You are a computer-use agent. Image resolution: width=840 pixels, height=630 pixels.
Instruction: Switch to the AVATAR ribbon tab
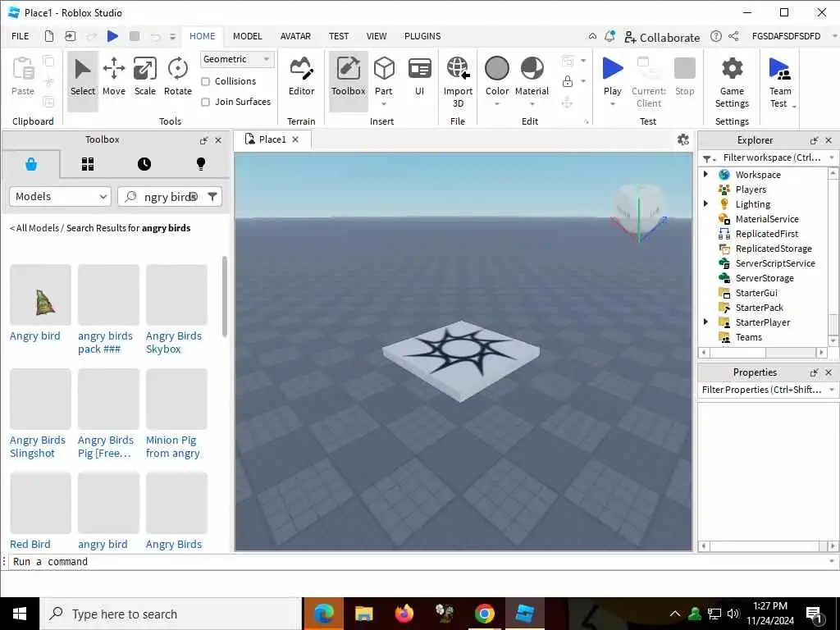click(x=295, y=36)
